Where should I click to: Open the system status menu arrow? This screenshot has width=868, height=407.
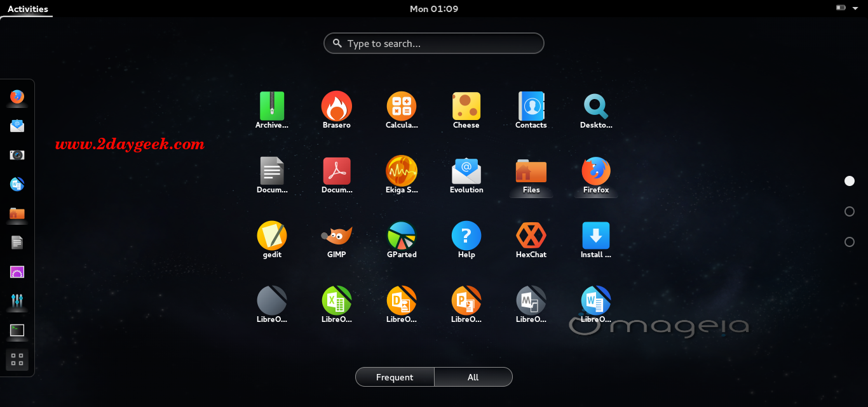pyautogui.click(x=855, y=8)
